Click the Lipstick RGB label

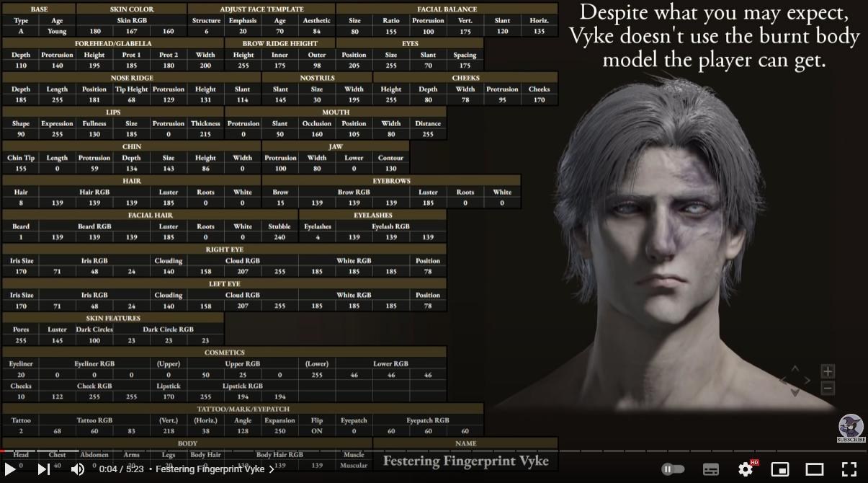243,386
